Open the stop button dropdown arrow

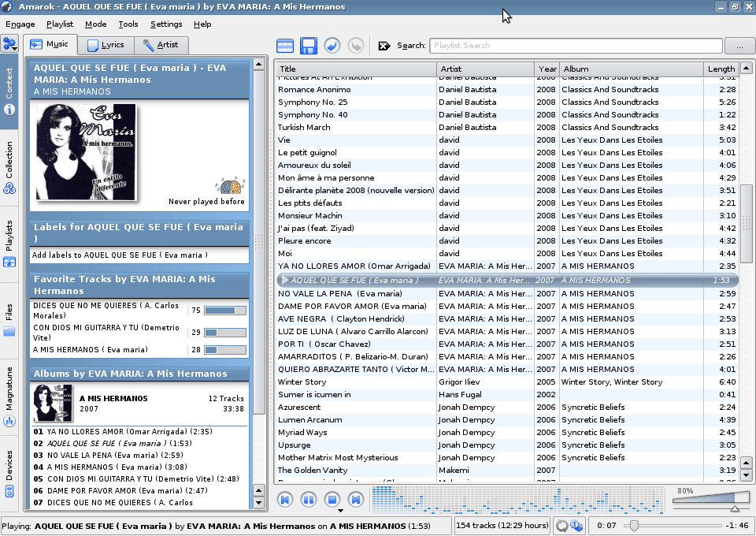pyautogui.click(x=340, y=510)
